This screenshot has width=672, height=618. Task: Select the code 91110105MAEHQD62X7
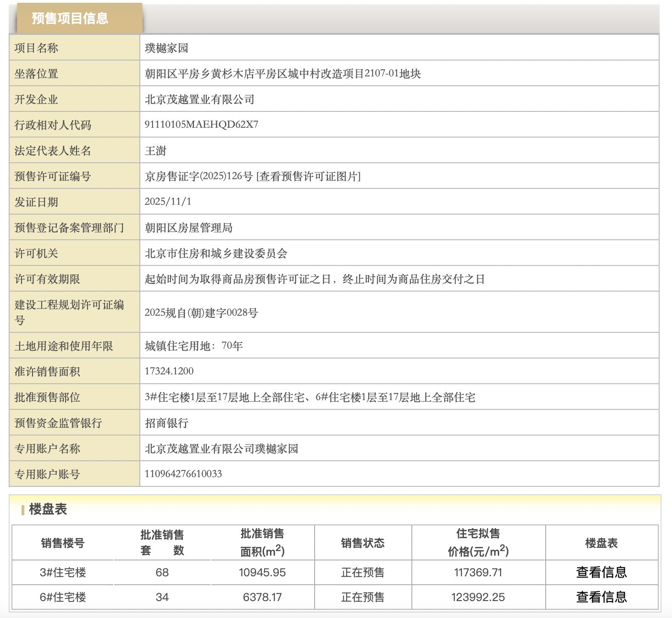[201, 124]
